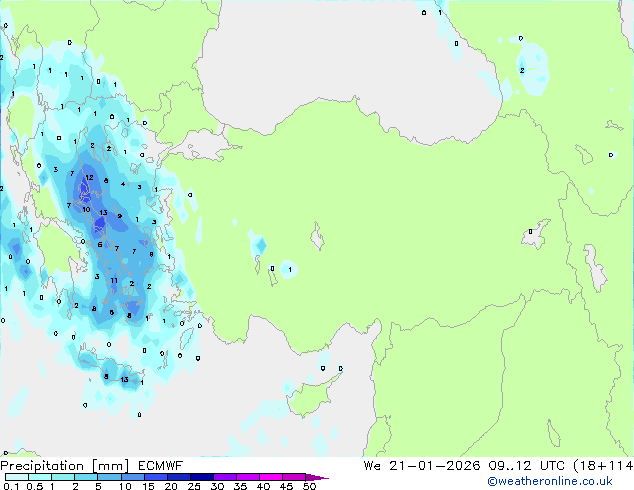The width and height of the screenshot is (634, 490).
Task: Click the "(18+114" forecast run text
Action: point(603,466)
